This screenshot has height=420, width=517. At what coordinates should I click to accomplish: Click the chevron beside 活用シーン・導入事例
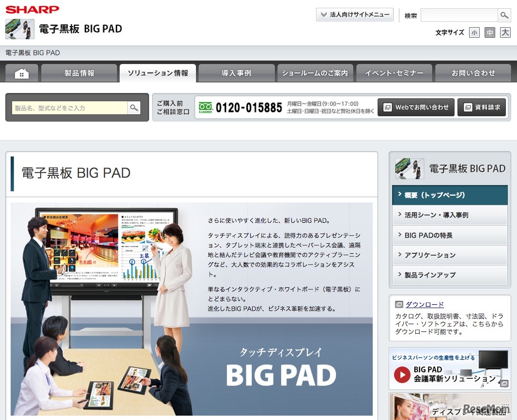click(x=400, y=215)
